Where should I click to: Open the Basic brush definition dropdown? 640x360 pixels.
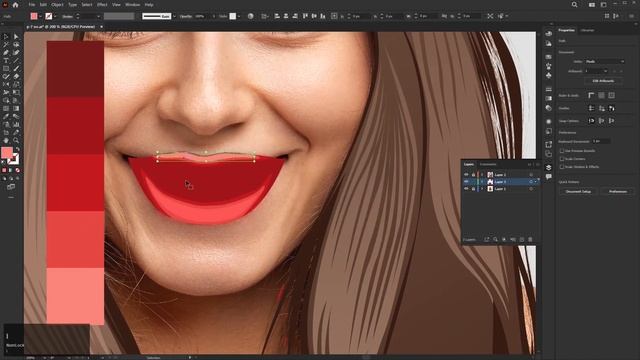pyautogui.click(x=174, y=16)
